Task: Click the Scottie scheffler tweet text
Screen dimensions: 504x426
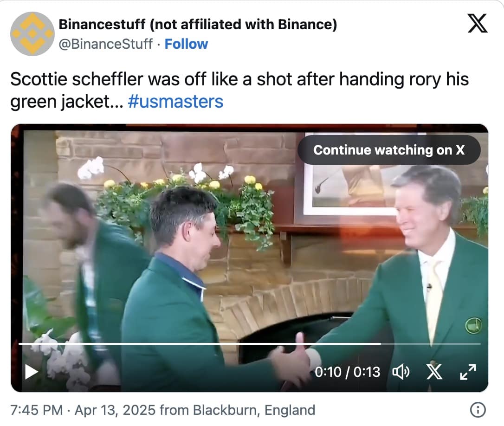Action: click(239, 80)
